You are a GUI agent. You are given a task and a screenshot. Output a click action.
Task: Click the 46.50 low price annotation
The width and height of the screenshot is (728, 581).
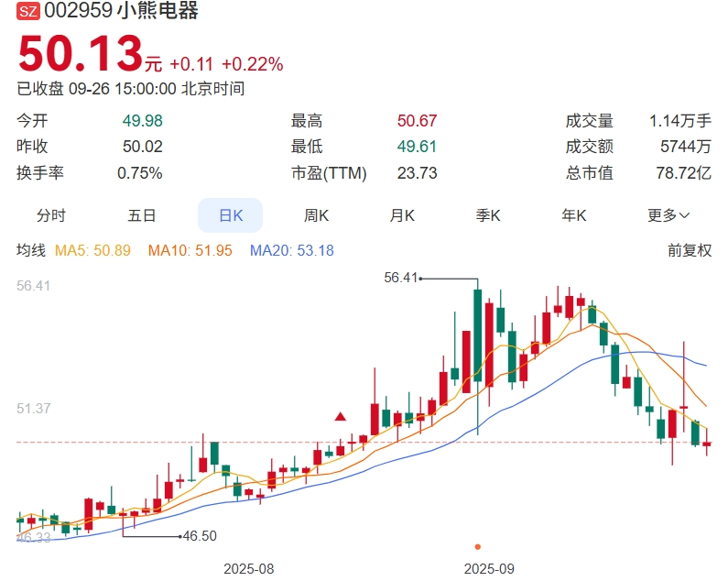(200, 536)
